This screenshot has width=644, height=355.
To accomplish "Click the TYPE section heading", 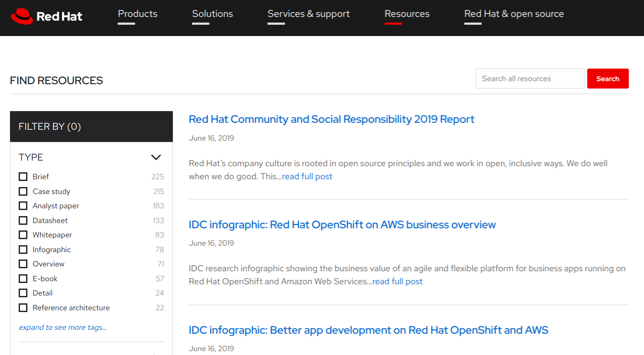I will [x=31, y=157].
